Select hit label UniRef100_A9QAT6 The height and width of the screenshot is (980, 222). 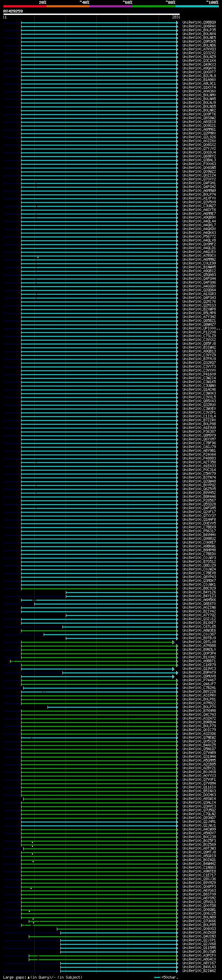pyautogui.click(x=199, y=68)
